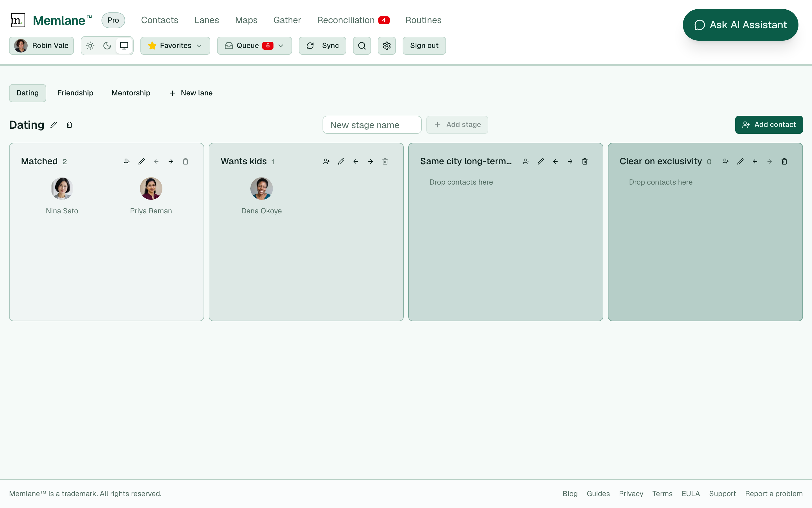Viewport: 812px width, 508px height.
Task: Go to Routines page
Action: 423,20
